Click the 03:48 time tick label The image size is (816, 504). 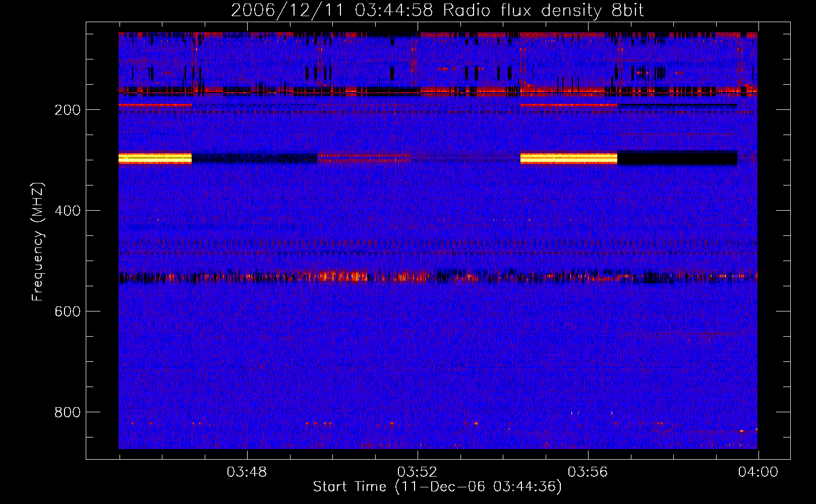click(247, 472)
